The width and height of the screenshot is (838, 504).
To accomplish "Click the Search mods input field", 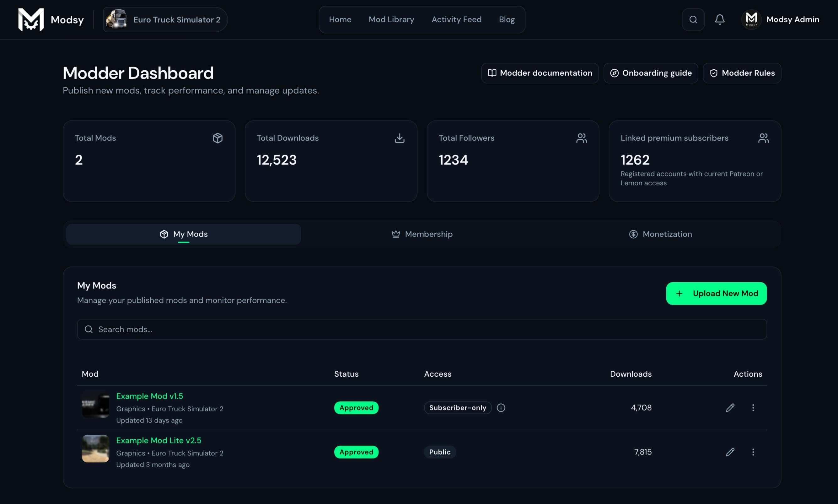I will [x=422, y=329].
